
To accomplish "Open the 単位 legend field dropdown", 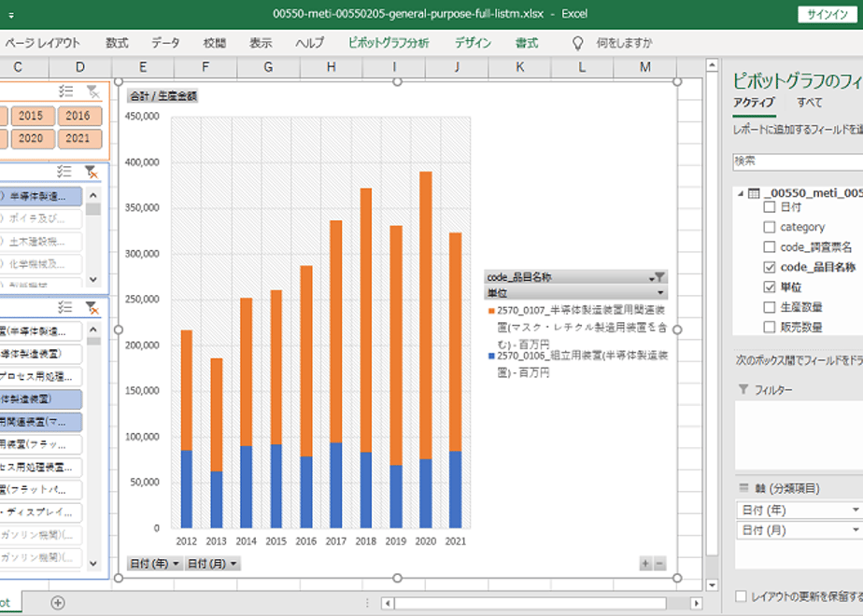I will 660,293.
